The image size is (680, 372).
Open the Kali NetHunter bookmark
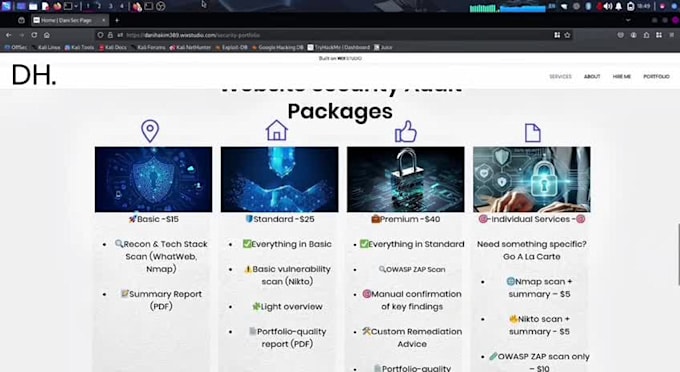click(x=190, y=47)
